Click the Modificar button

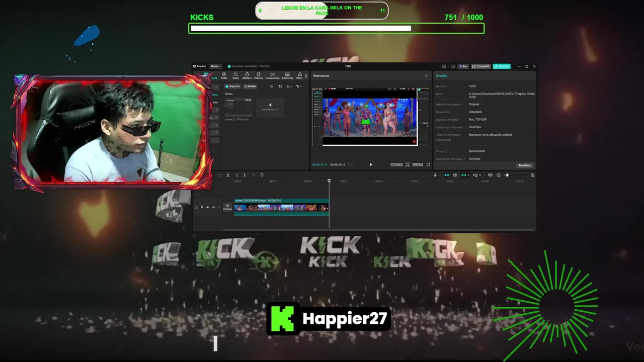click(x=525, y=165)
